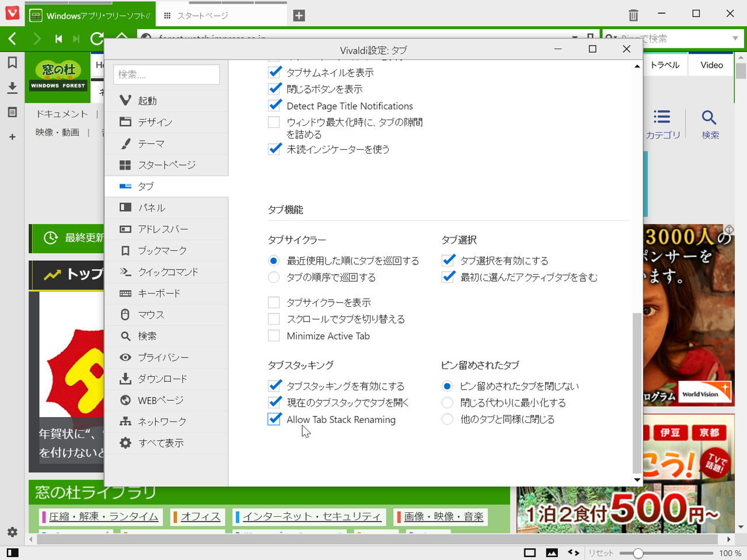Uncheck 閉じるボタンを表示
Viewport: 747px width, 560px height.
[275, 89]
